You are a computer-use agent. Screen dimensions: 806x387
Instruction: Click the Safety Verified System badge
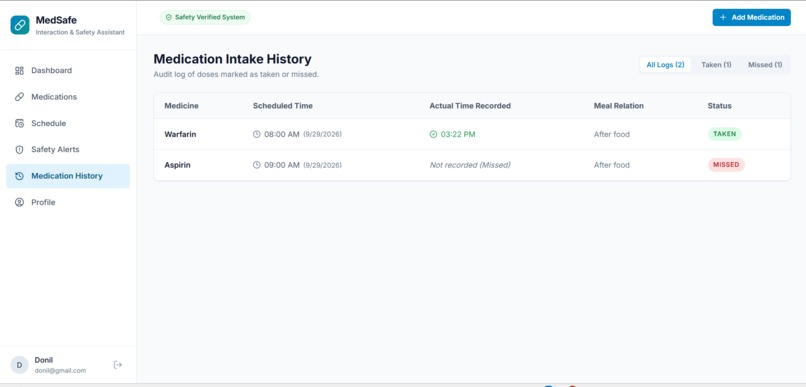point(205,17)
